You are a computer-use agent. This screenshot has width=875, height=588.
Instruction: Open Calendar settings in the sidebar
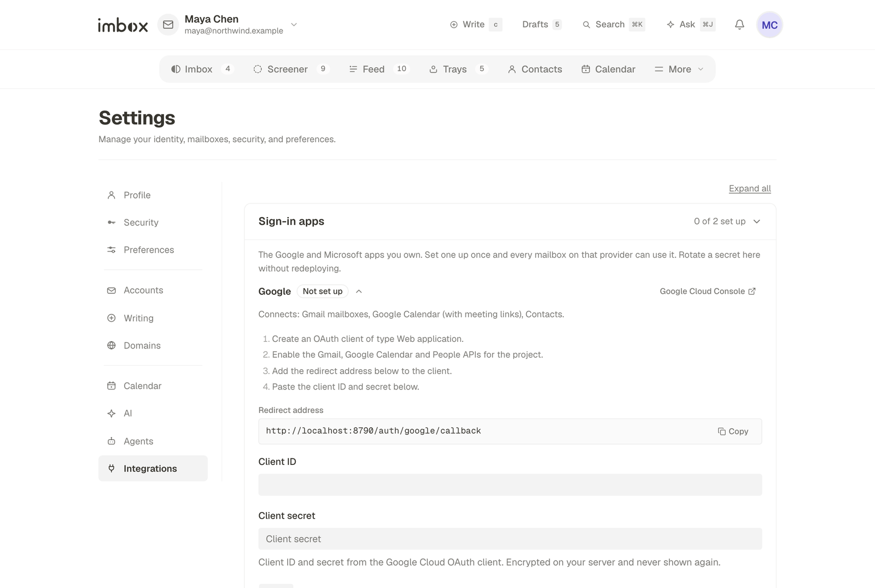coord(153,386)
